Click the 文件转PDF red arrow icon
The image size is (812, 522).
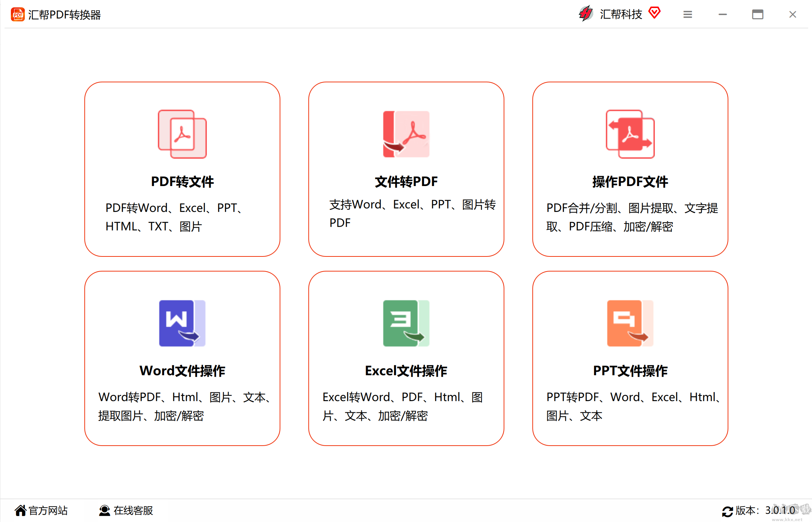tap(406, 134)
